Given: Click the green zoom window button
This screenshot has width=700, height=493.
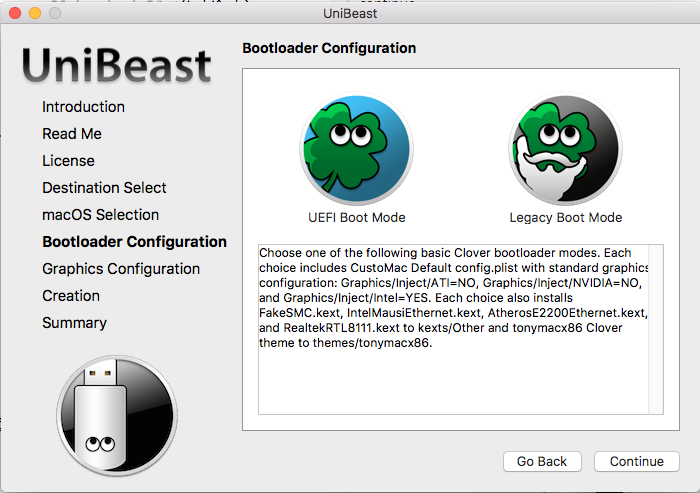Looking at the screenshot, I should click(x=54, y=13).
